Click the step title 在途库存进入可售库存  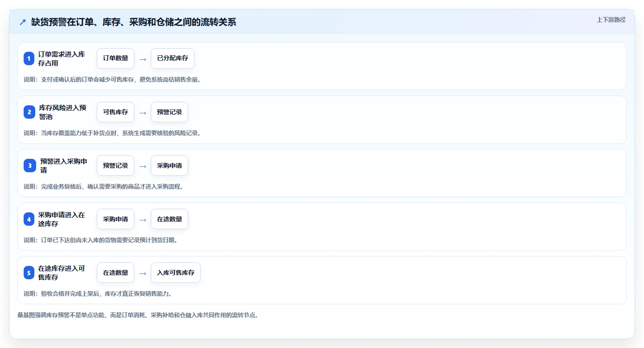(x=62, y=273)
